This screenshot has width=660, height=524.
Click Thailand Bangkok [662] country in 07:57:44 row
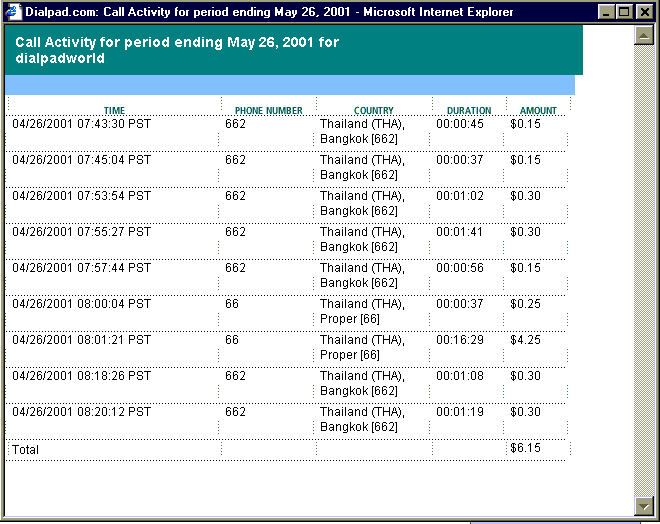(x=362, y=275)
